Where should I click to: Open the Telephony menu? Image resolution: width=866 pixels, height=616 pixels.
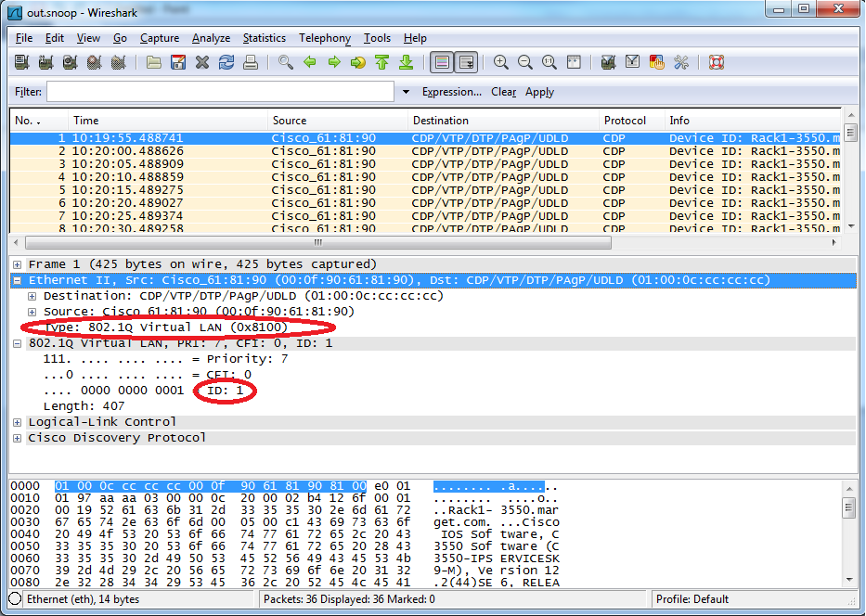pos(325,38)
